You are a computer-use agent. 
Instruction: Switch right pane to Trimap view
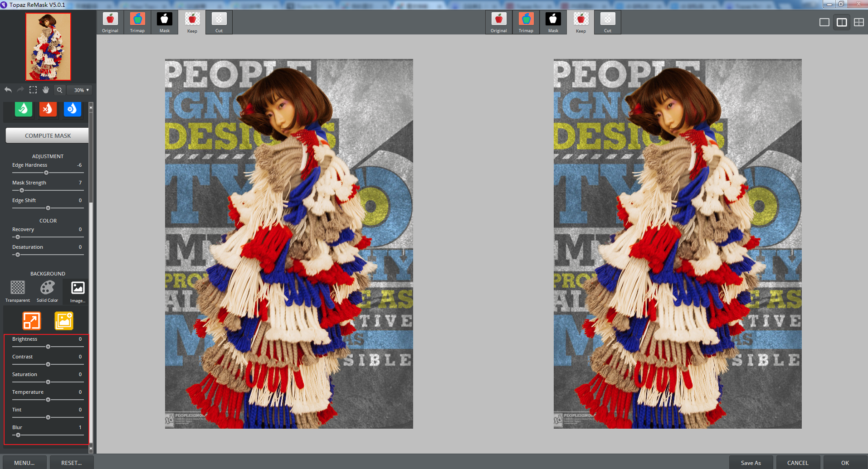[526, 22]
